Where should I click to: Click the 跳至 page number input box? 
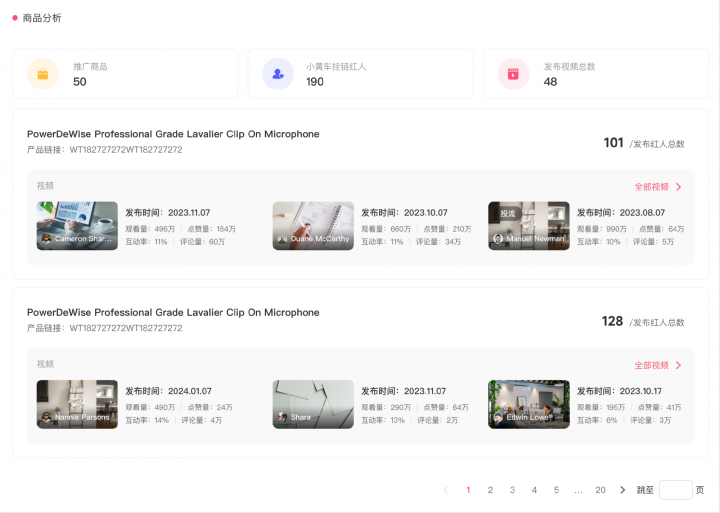[675, 490]
